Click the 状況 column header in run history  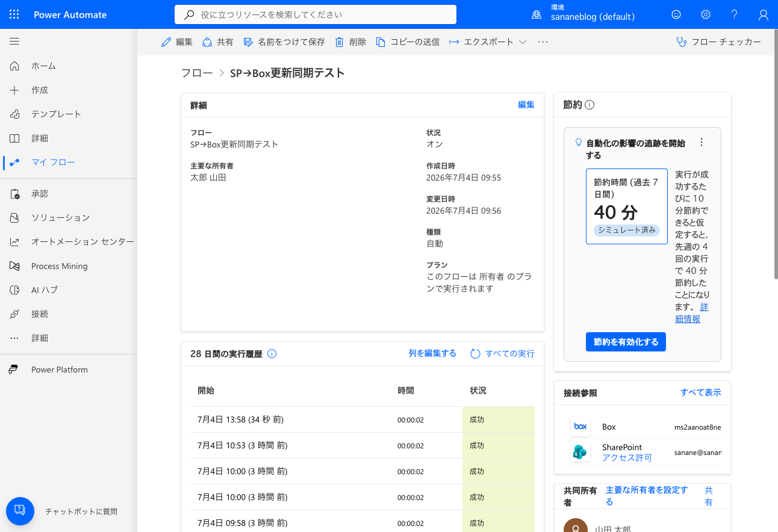[478, 391]
